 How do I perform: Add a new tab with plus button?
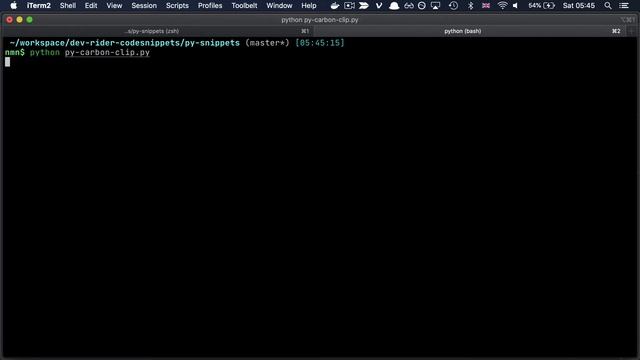[x=631, y=31]
